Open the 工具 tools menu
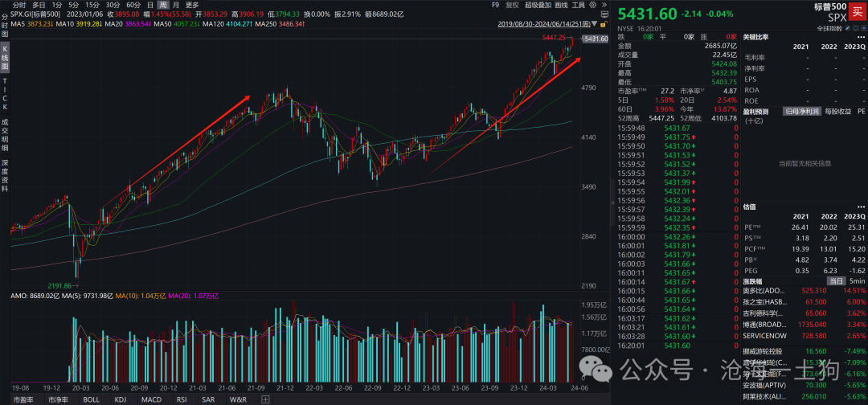This screenshot has height=405, width=868. tap(578, 5)
